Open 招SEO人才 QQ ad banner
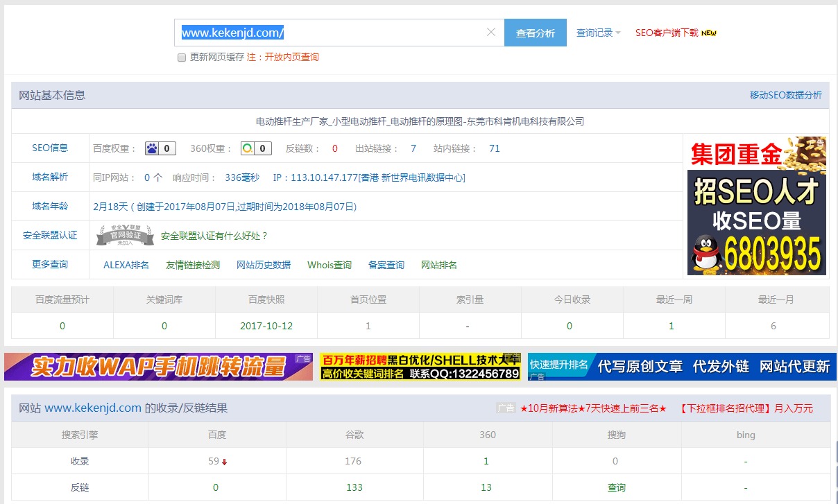This screenshot has width=838, height=504. [757, 206]
